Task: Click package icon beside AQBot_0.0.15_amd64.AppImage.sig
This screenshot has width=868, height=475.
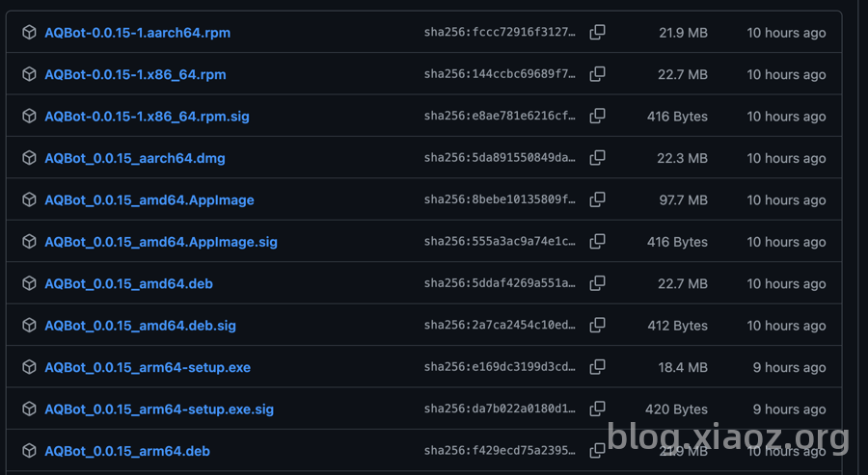Action: pyautogui.click(x=29, y=242)
